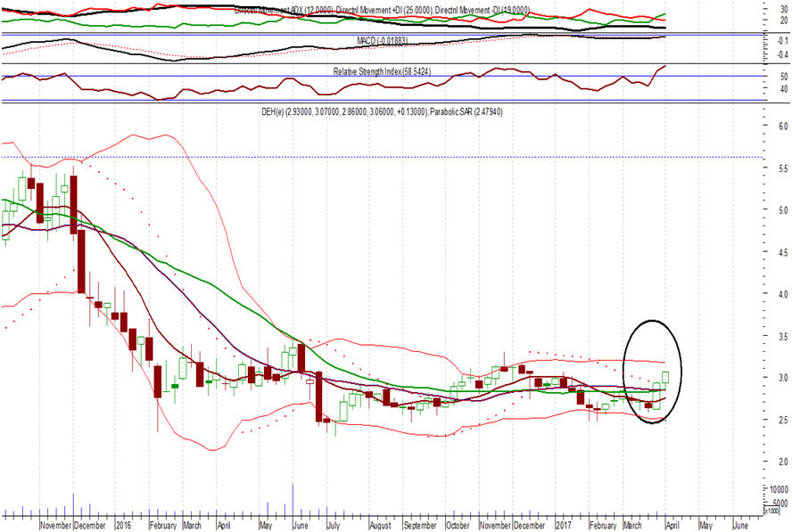Select the 2016 year label
The height and width of the screenshot is (532, 792).
click(x=123, y=526)
